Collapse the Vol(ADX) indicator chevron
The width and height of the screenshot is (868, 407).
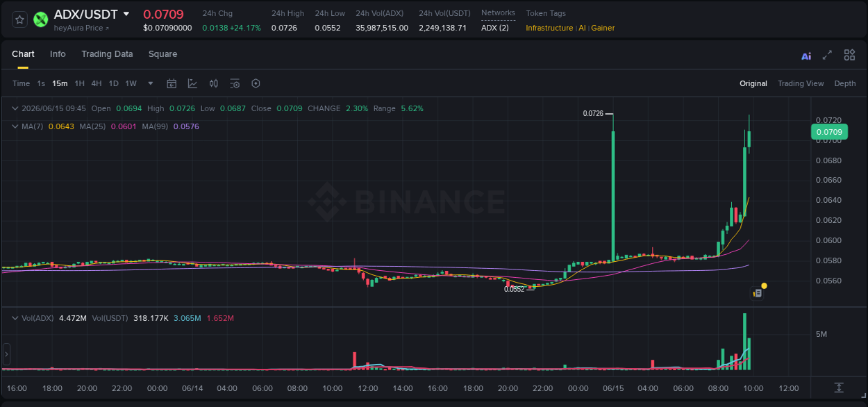pos(15,318)
